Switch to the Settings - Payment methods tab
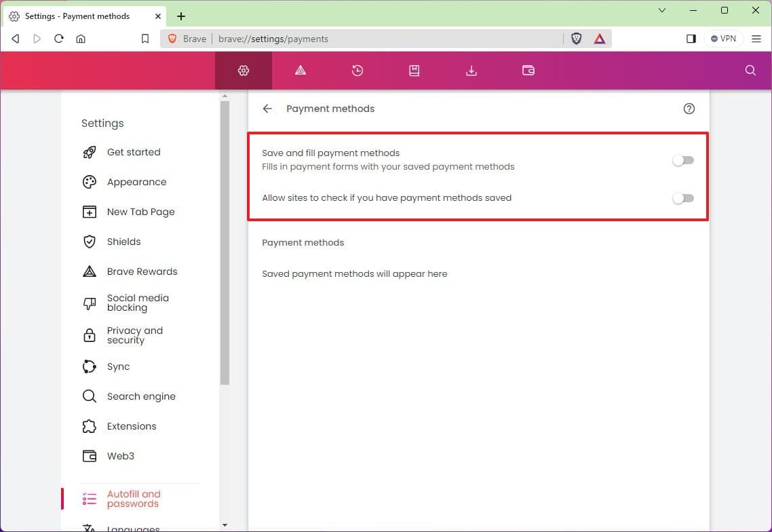Image resolution: width=772 pixels, height=532 pixels. (x=81, y=16)
